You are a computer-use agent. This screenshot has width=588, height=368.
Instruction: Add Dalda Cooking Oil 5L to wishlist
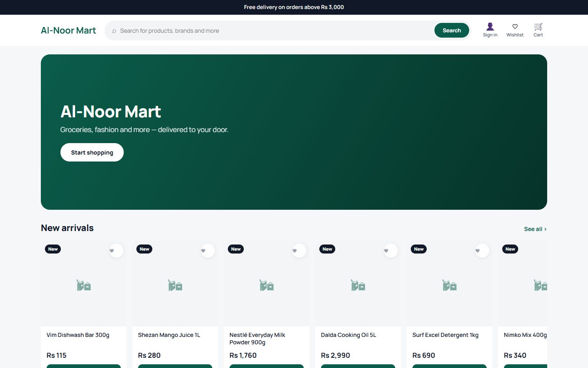tap(391, 251)
